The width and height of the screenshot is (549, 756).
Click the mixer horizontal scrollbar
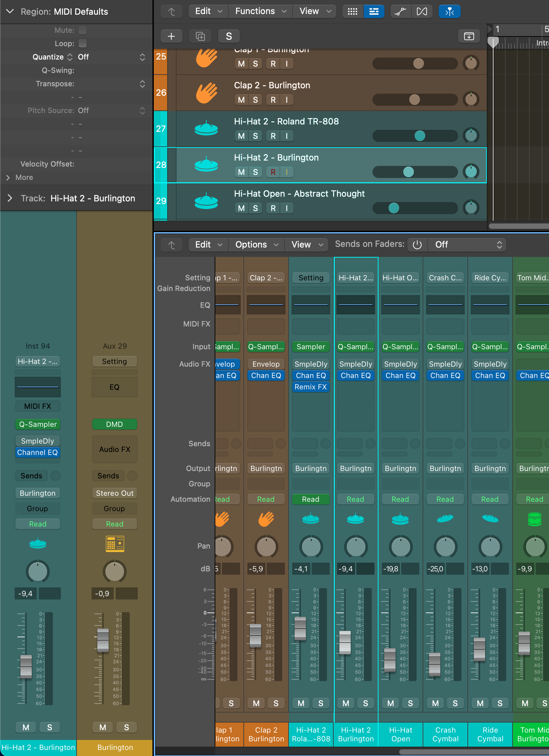474,752
